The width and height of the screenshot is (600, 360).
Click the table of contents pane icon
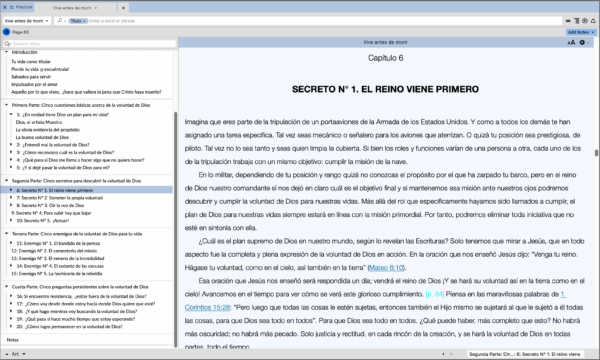(576, 21)
